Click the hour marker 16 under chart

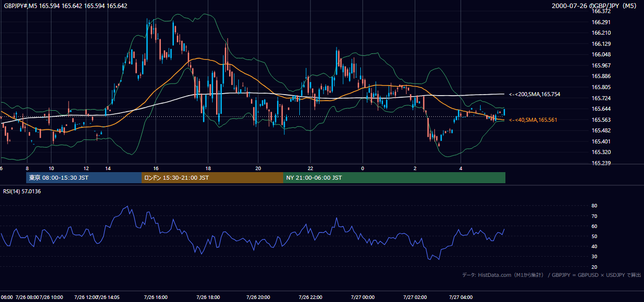(x=156, y=168)
